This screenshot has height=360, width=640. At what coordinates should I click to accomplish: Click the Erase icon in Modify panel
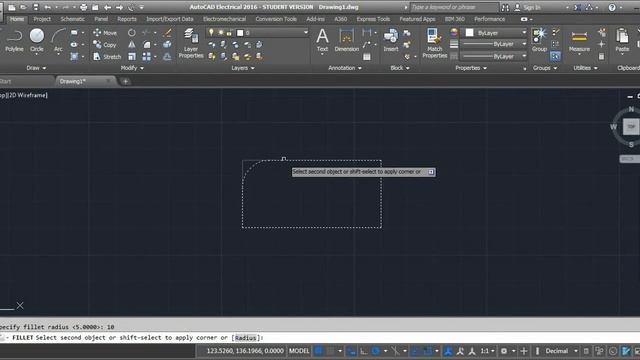pos(167,33)
